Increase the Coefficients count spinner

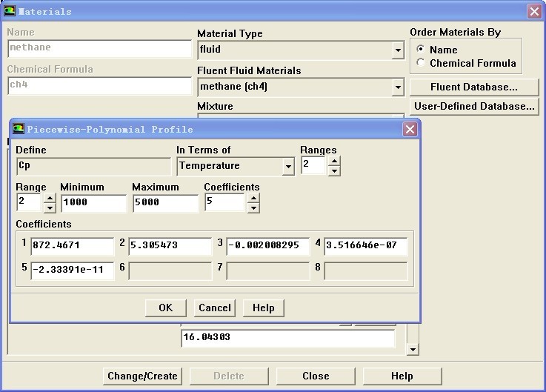[x=253, y=198]
